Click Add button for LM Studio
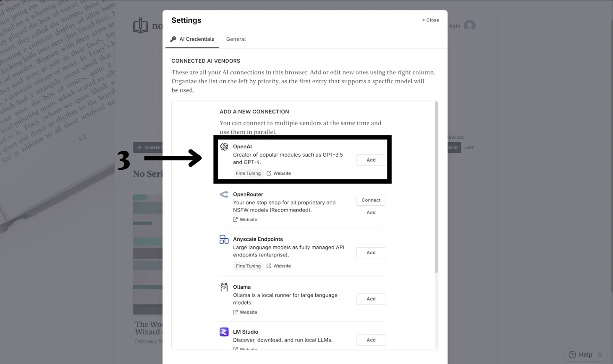 tap(371, 340)
